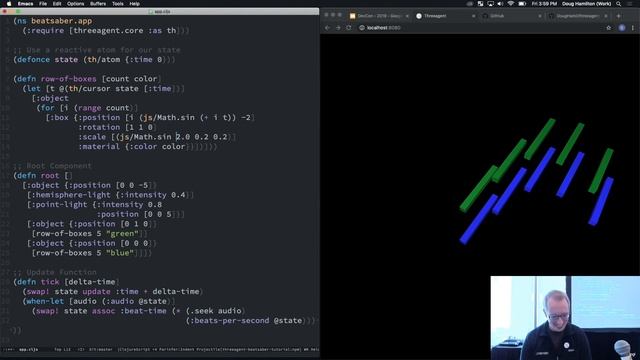Click the AirPlay display icon
The height and width of the screenshot is (360, 640).
(x=490, y=4)
